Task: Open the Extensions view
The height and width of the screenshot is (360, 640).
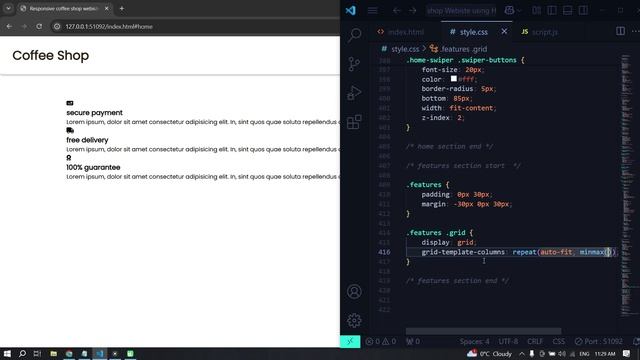Action: [354, 122]
